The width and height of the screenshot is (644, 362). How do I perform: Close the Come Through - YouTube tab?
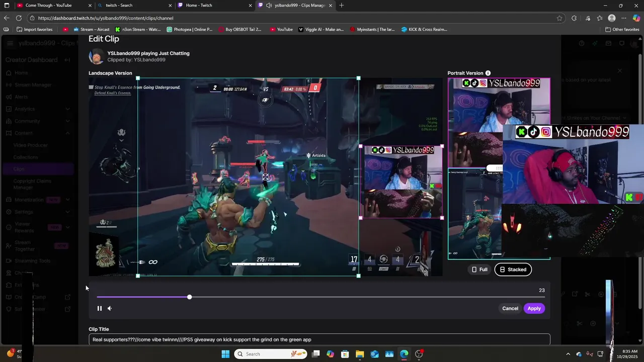click(x=90, y=6)
